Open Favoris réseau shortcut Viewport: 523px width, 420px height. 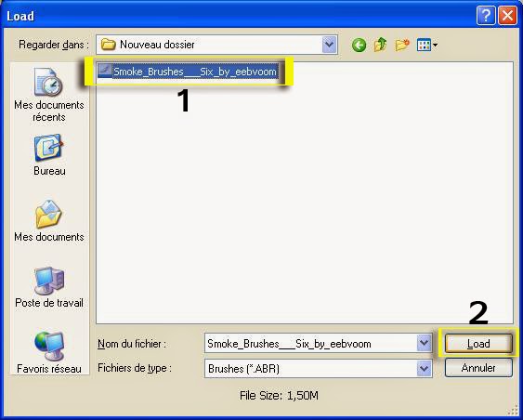click(49, 352)
